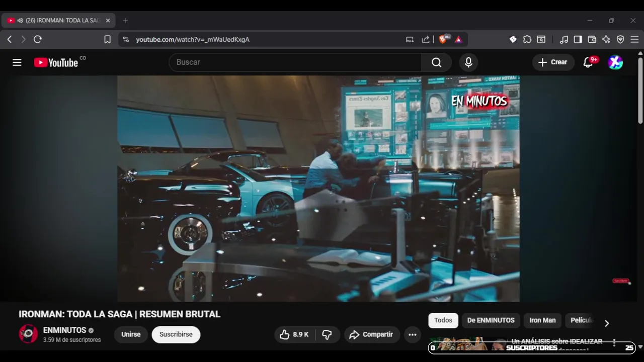Click the share page icon in address bar
This screenshot has height=362, width=644.
tap(426, 39)
